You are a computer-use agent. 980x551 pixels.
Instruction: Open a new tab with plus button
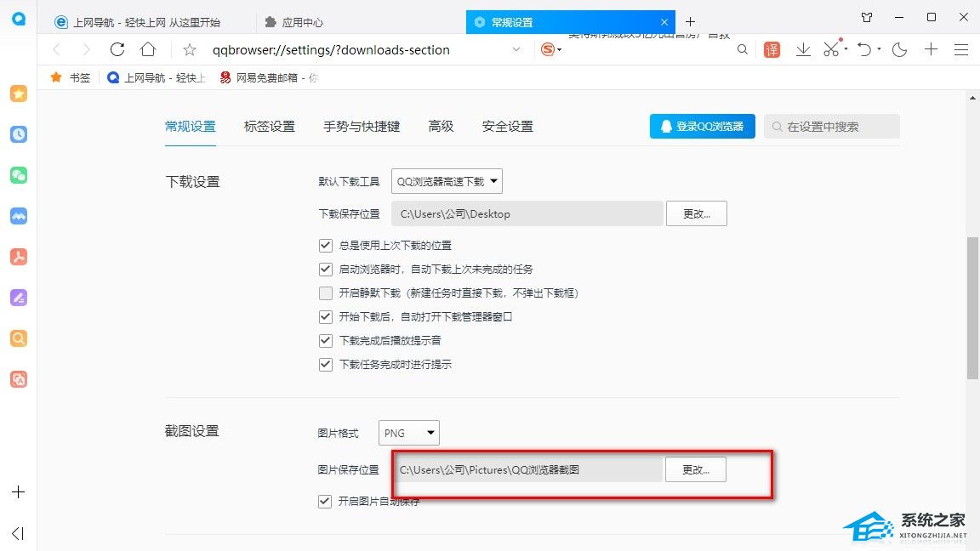coord(690,22)
